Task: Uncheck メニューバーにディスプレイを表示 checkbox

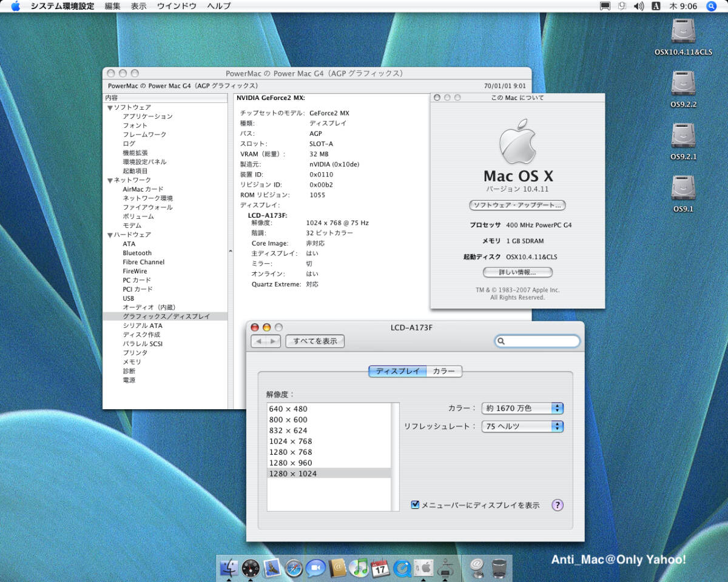Action: coord(415,504)
